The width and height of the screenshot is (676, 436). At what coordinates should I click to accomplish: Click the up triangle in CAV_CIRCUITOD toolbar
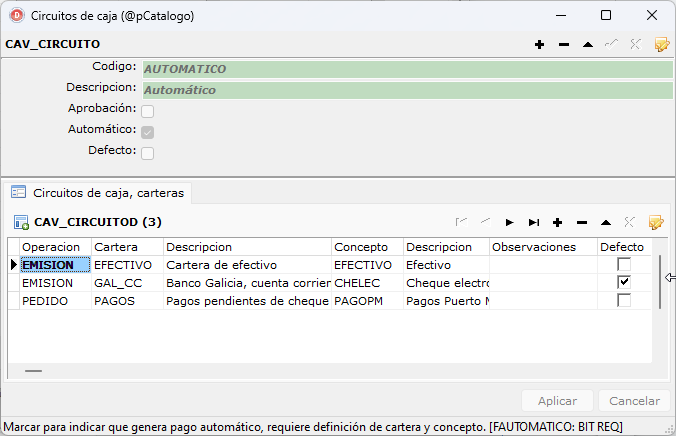pyautogui.click(x=605, y=222)
